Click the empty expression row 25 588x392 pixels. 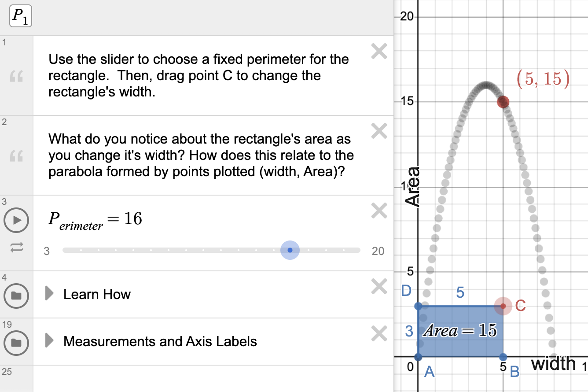pyautogui.click(x=211, y=378)
